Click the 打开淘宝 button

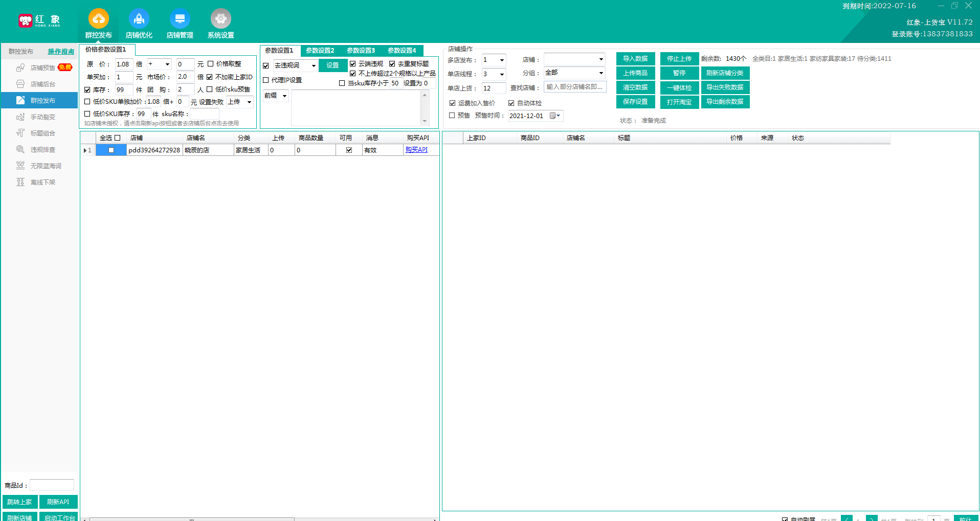[x=679, y=102]
